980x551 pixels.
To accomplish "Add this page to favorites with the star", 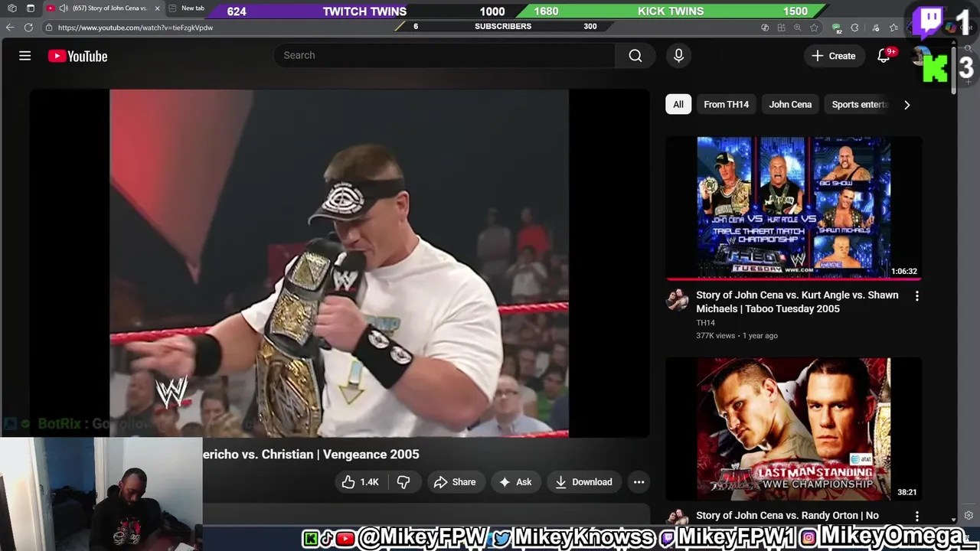I will 814,28.
